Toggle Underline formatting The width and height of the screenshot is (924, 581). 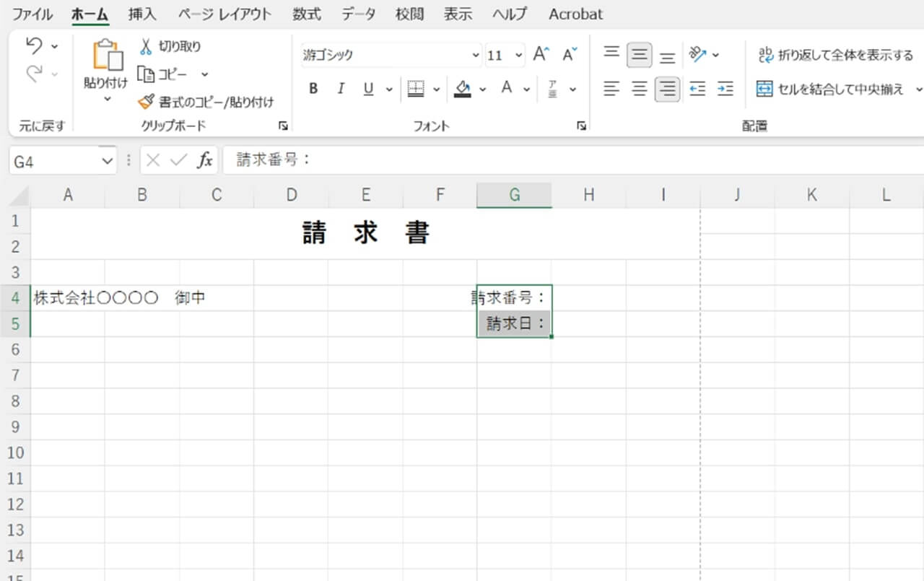[x=368, y=89]
